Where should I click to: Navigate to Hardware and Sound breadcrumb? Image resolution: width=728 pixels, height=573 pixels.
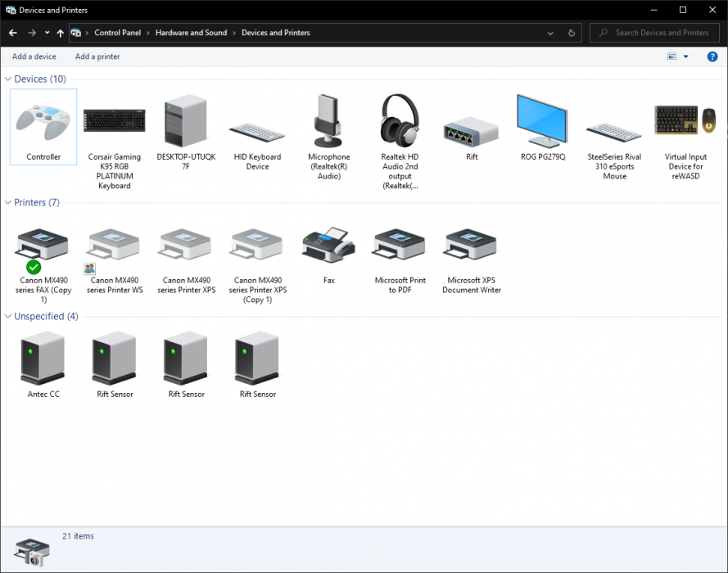click(192, 33)
